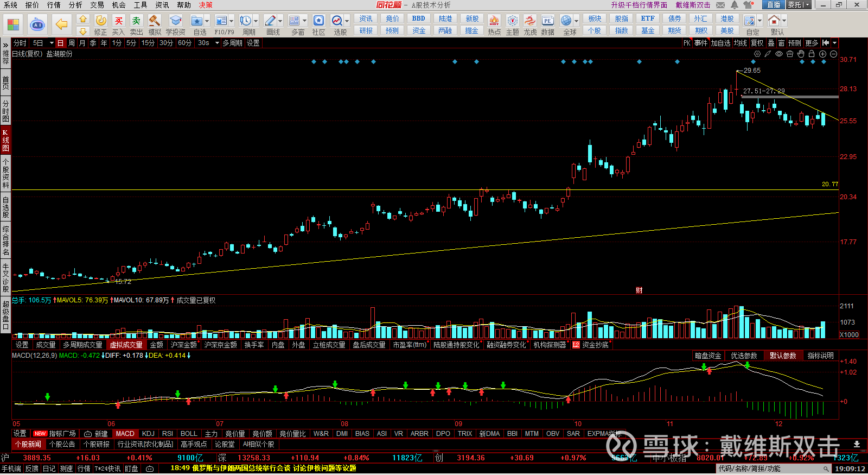Expand the 画线 drawing dropdown arrow
Image resolution: width=868 pixels, height=475 pixels.
[x=280, y=21]
